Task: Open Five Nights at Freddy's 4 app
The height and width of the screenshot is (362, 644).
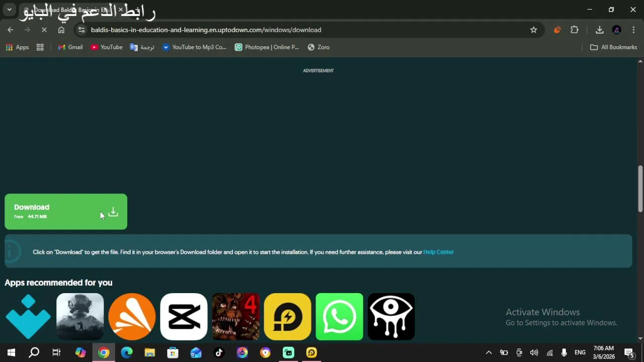Action: pos(235,317)
